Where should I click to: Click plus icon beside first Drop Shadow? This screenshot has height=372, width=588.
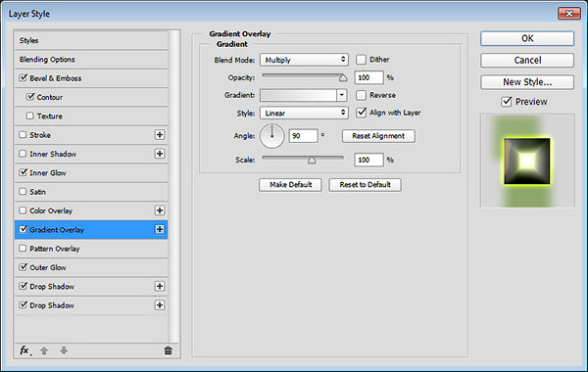pos(160,286)
